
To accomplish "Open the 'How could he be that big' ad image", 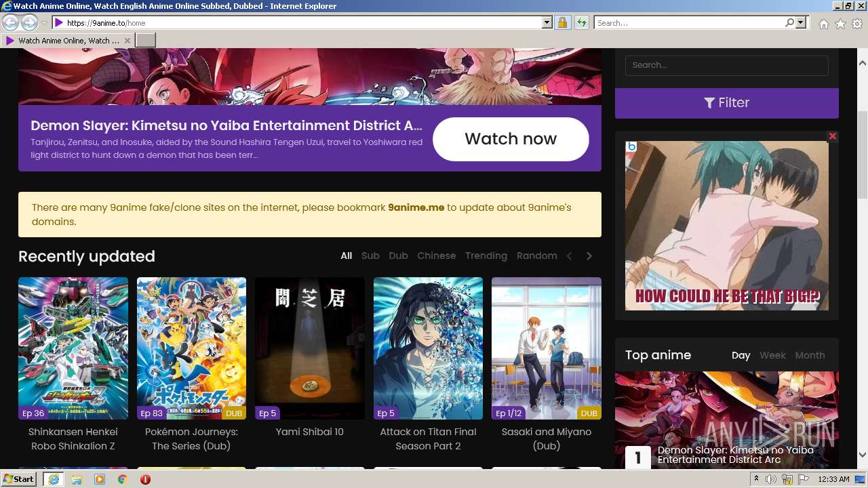I will tap(726, 226).
